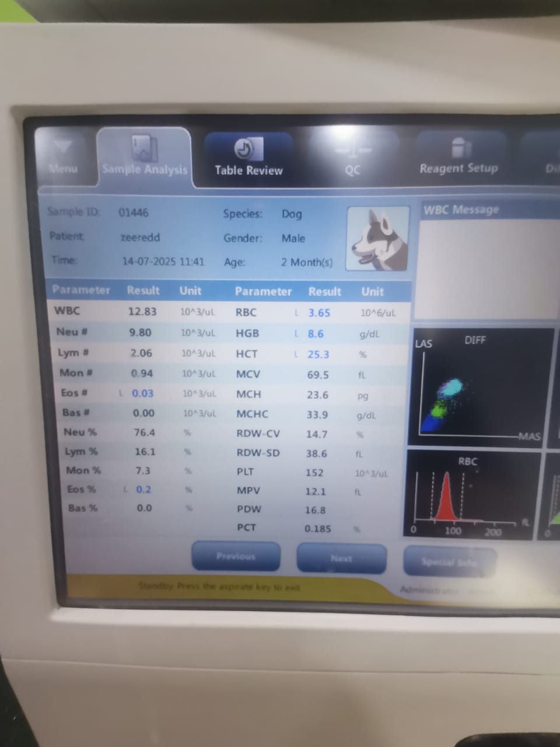560x747 pixels.
Task: Open the Menu dropdown arrow
Action: click(62, 148)
